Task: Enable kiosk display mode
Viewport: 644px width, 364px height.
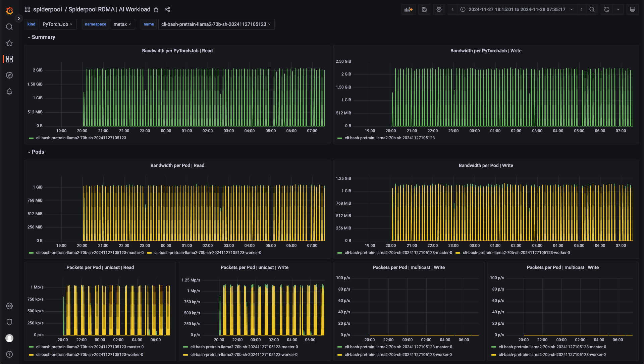Action: point(633,9)
